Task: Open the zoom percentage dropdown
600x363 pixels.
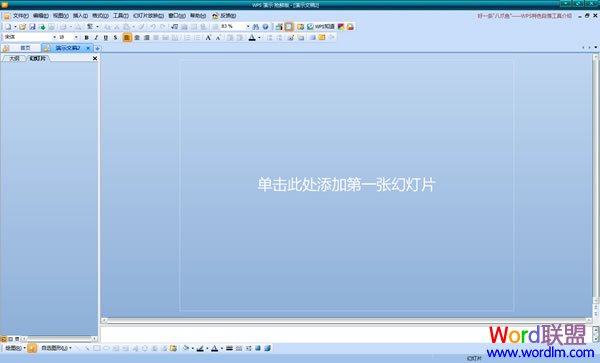Action: [248, 26]
